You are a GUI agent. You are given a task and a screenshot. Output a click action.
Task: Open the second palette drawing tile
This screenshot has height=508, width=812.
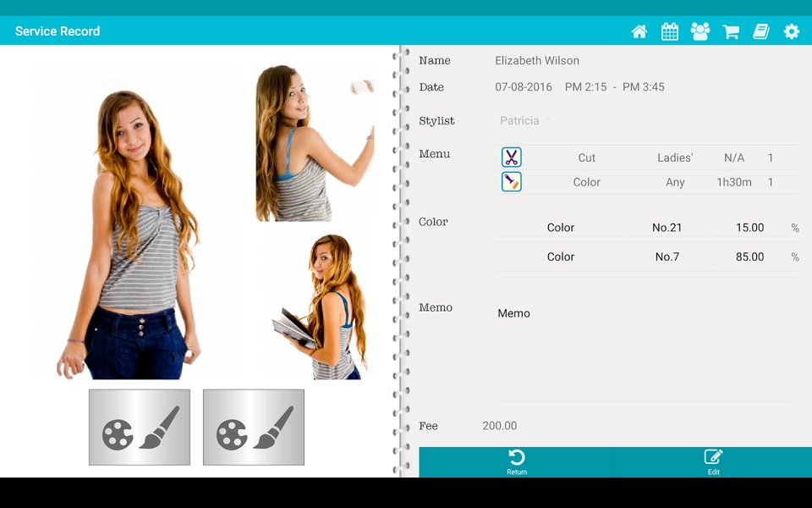pyautogui.click(x=253, y=427)
